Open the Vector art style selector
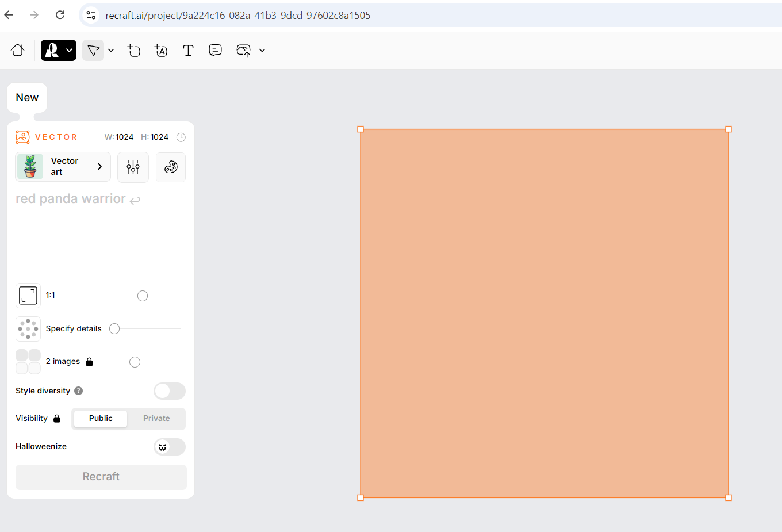 click(x=63, y=167)
